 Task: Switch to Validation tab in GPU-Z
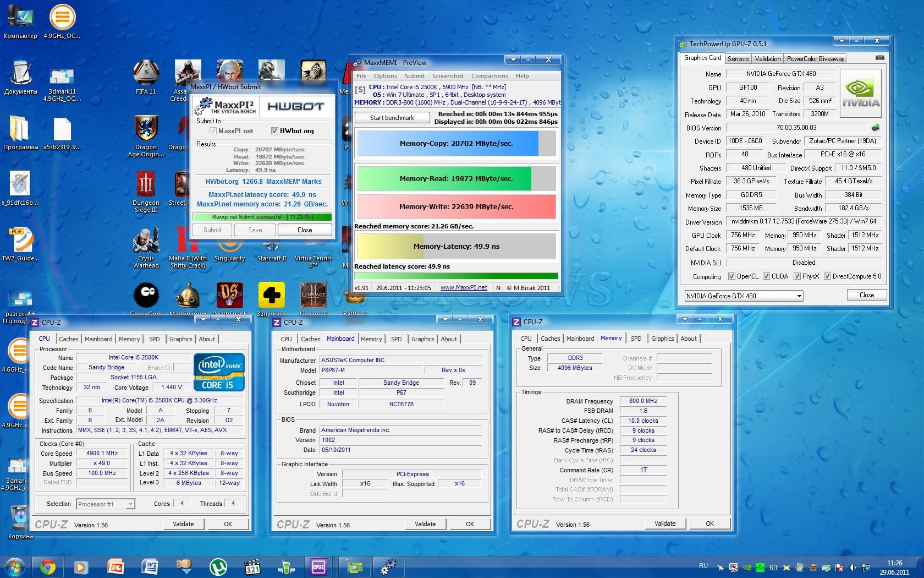coord(768,59)
